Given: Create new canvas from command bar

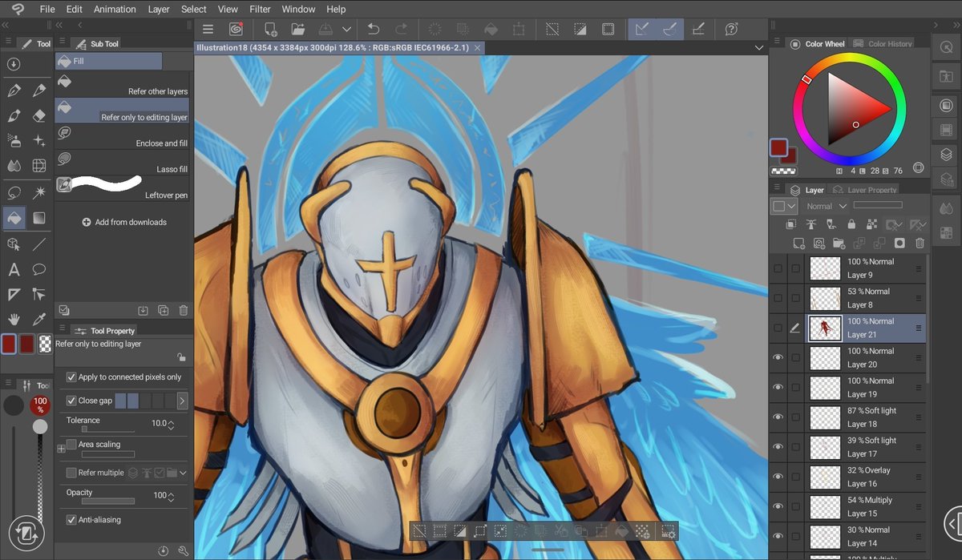Looking at the screenshot, I should [271, 29].
